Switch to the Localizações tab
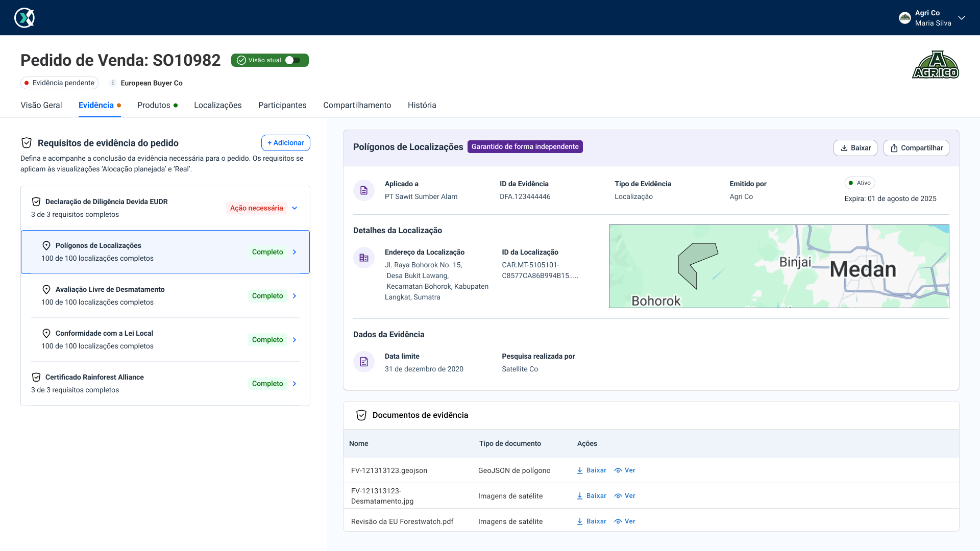Screen dimensions: 980x551 click(218, 105)
